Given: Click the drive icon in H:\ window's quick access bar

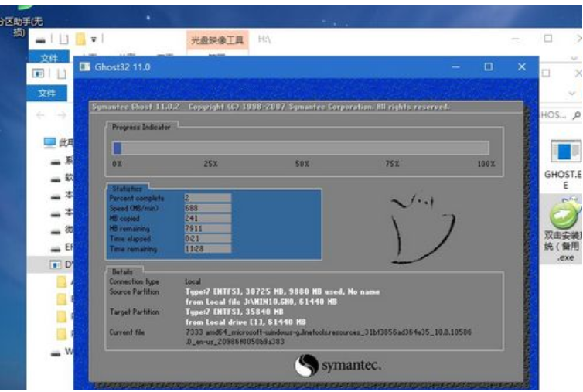Looking at the screenshot, I should (40, 39).
